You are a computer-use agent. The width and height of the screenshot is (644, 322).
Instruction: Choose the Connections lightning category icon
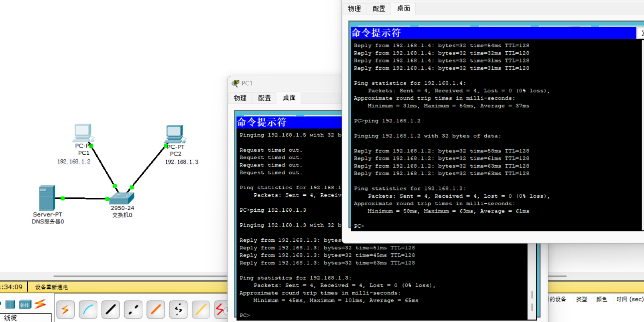coord(40,304)
